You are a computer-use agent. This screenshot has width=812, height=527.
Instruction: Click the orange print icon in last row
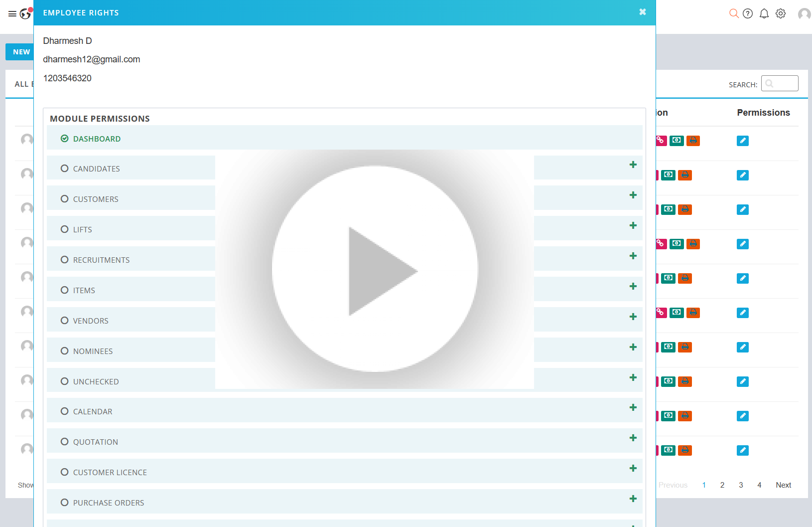[685, 450]
